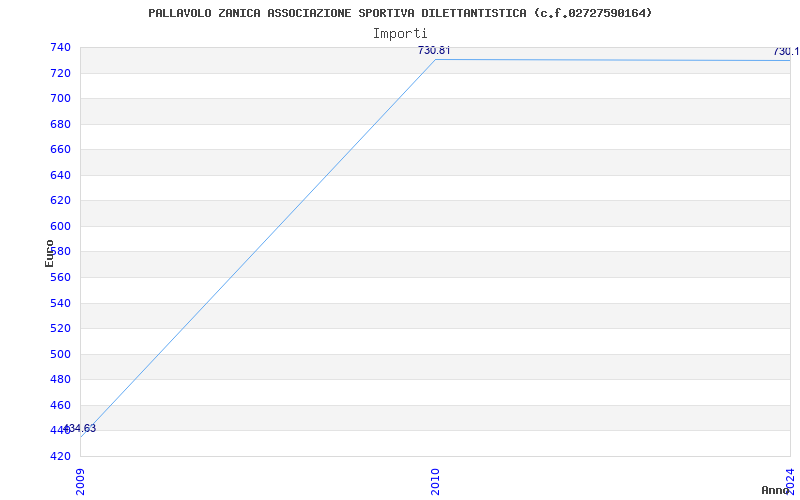Click the 740 y-axis tick label
Image resolution: width=800 pixels, height=500 pixels.
coord(60,47)
